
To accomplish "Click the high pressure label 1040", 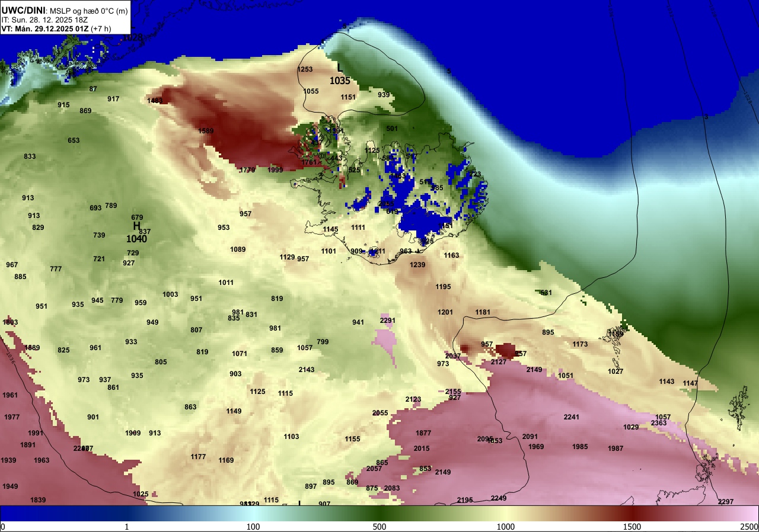I will pos(136,239).
